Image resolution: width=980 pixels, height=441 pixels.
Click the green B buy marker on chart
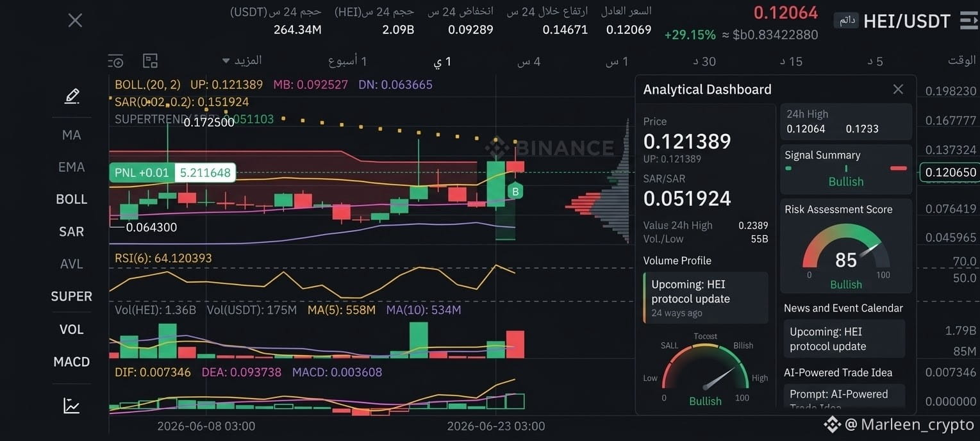coord(515,191)
